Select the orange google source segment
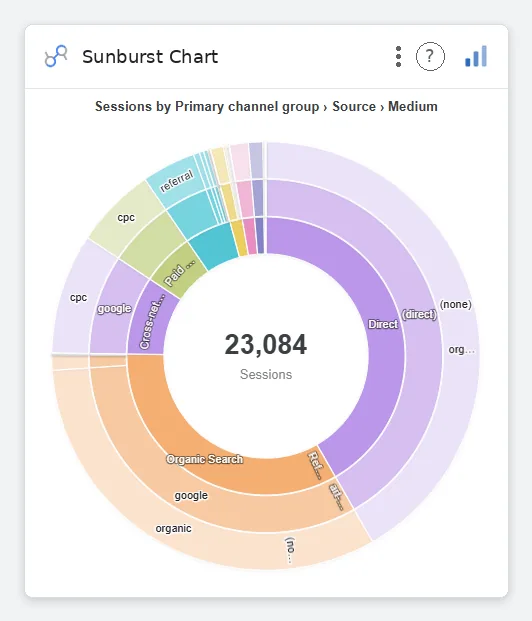Screen dimensions: 532x621 (x=191, y=495)
